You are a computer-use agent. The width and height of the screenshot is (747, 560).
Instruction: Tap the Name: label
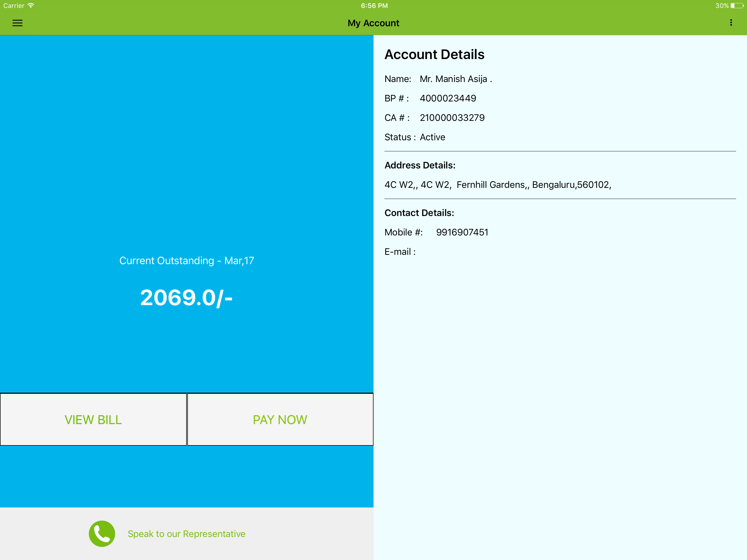click(398, 79)
